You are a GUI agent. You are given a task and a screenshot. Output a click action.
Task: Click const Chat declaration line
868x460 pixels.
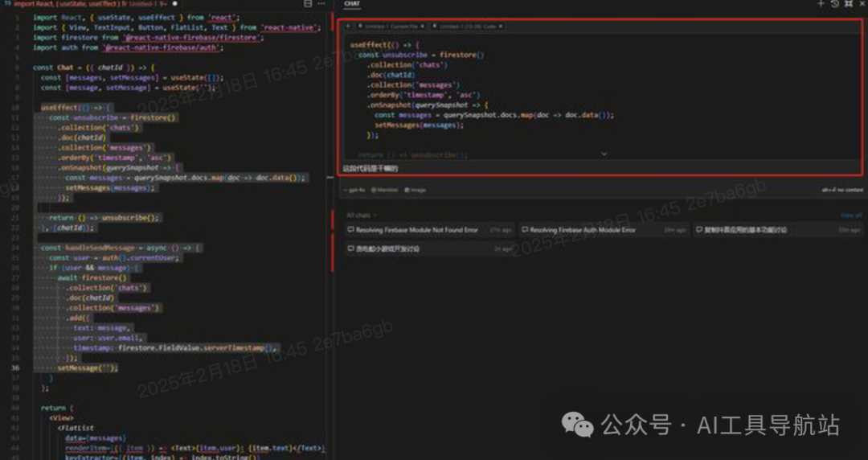tap(94, 68)
